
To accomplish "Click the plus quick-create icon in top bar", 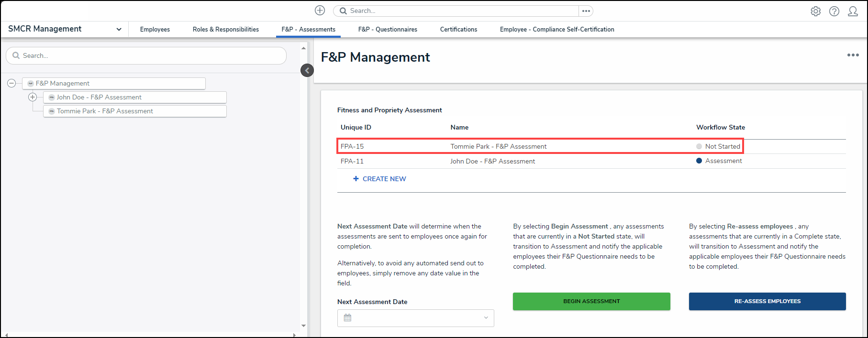I will (x=320, y=11).
